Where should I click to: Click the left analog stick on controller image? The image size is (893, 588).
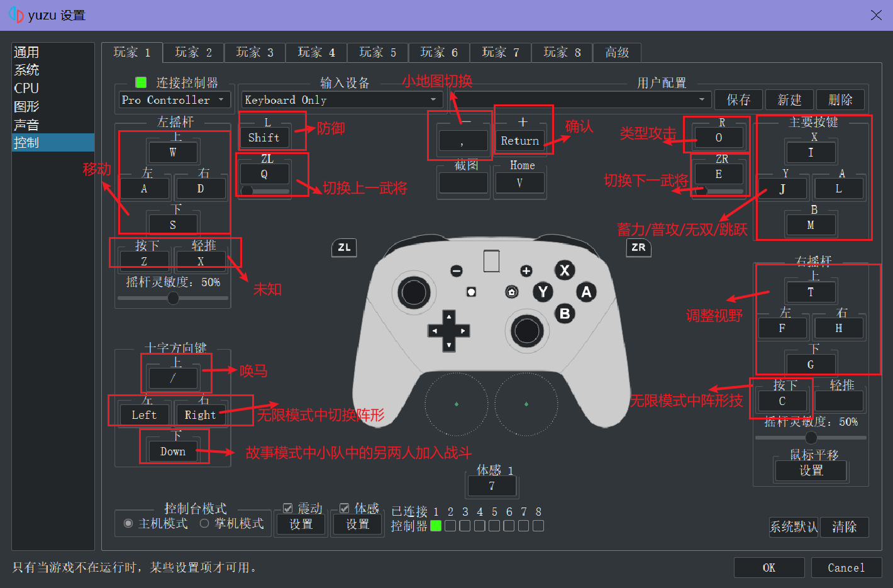click(x=414, y=292)
